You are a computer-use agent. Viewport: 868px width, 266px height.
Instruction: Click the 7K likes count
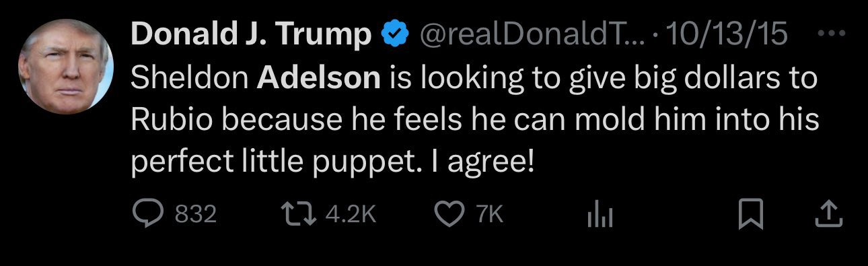click(x=489, y=215)
